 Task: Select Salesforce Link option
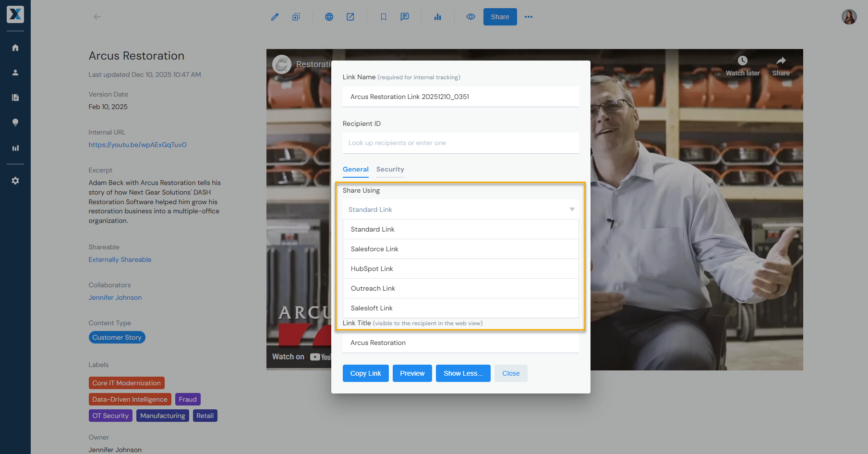pyautogui.click(x=461, y=249)
